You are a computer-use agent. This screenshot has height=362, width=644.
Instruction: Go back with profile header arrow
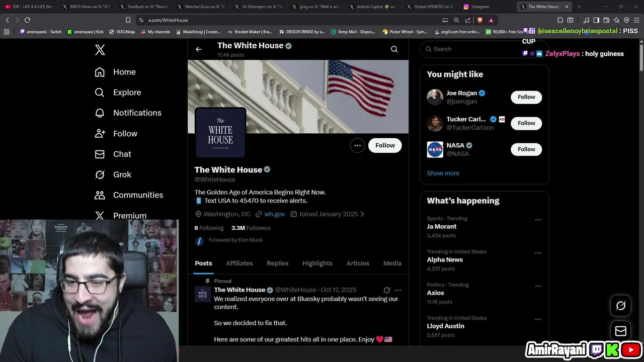(199, 49)
